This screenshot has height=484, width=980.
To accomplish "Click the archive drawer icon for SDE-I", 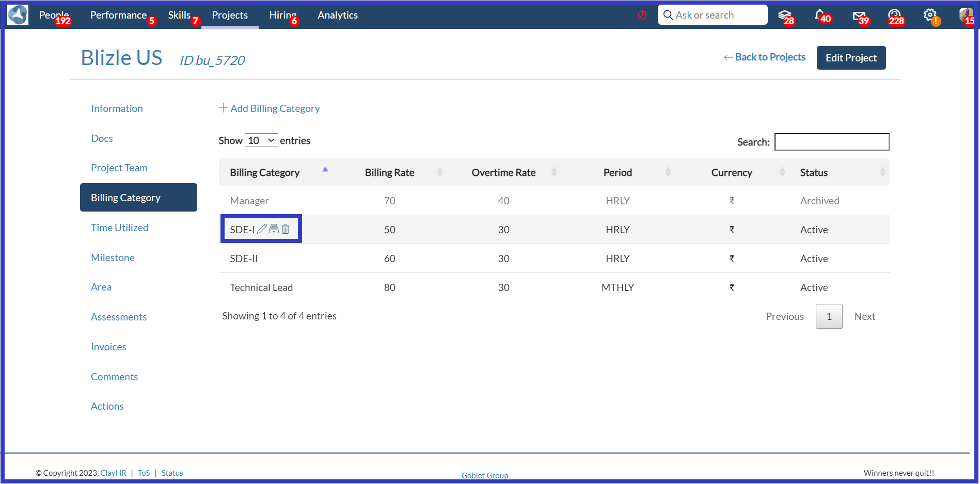I will tap(274, 229).
